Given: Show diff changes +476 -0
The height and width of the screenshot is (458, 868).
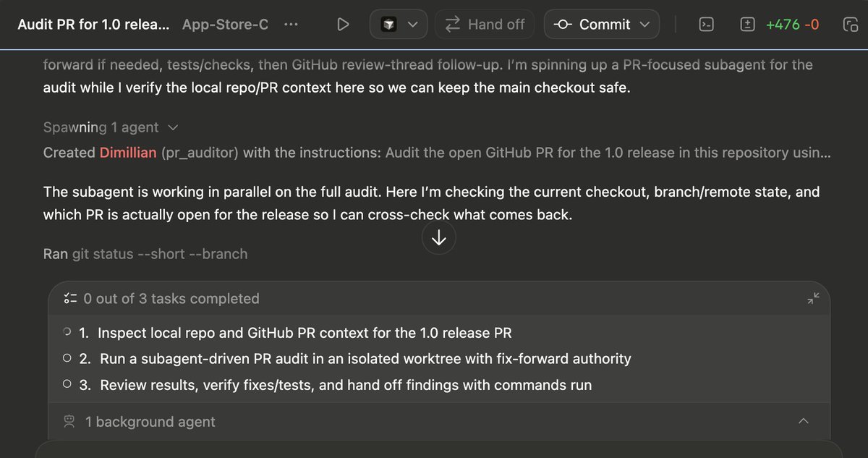Looking at the screenshot, I should (792, 25).
